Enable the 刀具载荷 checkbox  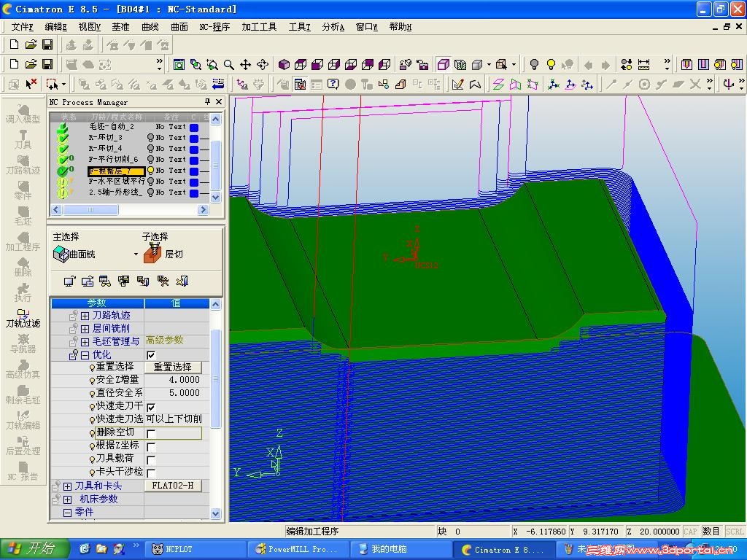[151, 459]
